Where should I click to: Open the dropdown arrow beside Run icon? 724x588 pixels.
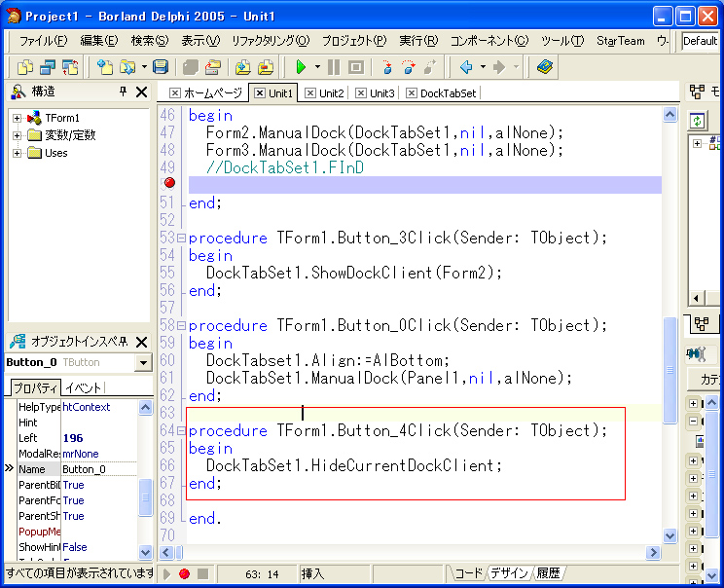click(x=317, y=67)
